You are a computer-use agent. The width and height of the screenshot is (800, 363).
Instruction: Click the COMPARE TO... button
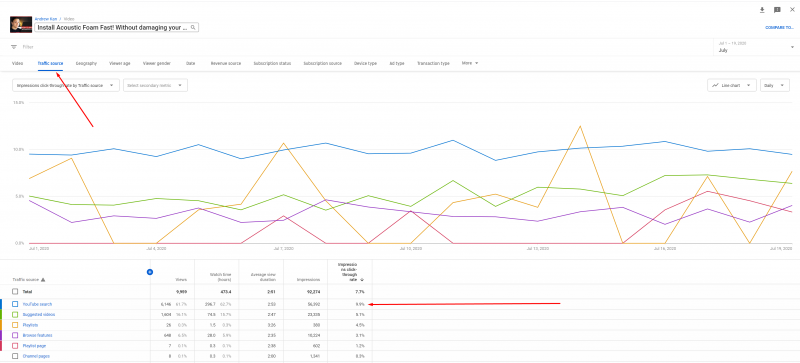[x=779, y=28]
